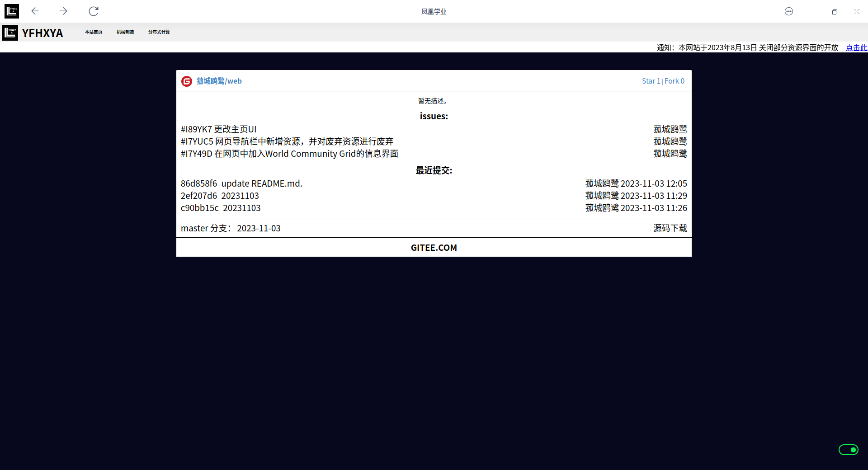Click the browser forward arrow
This screenshot has width=868, height=470.
pyautogui.click(x=63, y=11)
